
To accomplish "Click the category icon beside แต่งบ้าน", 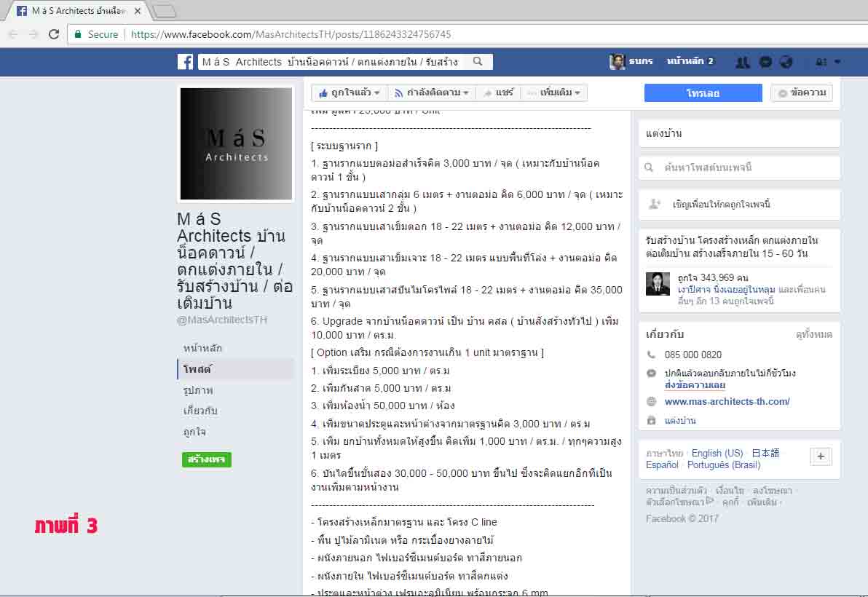I will tap(652, 421).
